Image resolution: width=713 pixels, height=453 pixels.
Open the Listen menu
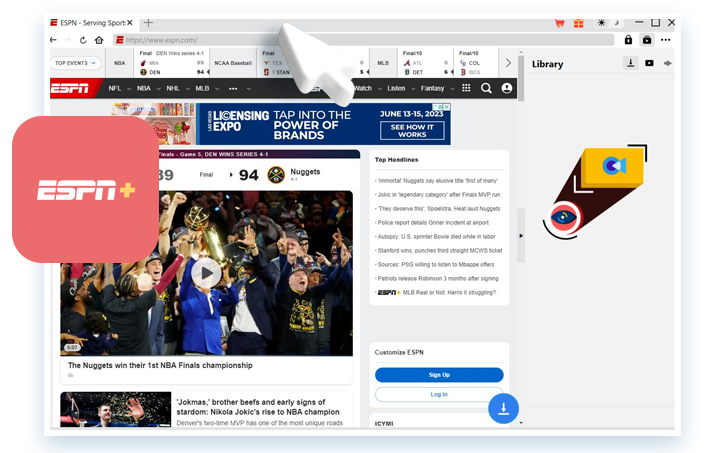click(x=396, y=88)
